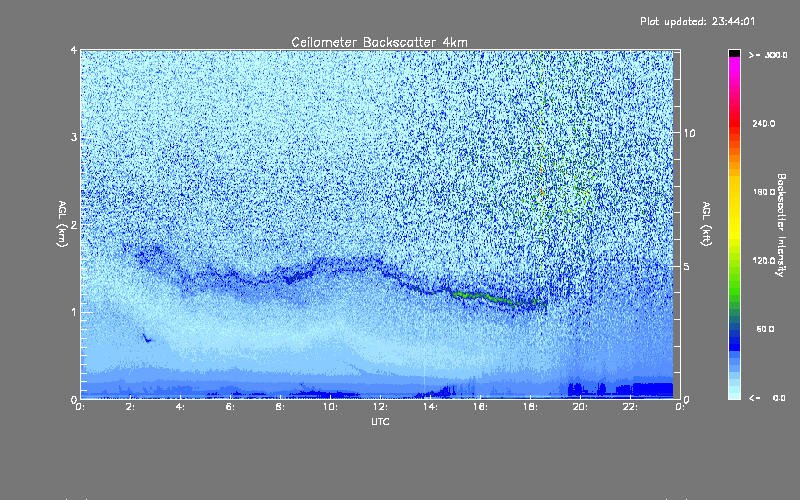
Task: Click the '18:' tick on the UTC axis
Action: tap(530, 407)
